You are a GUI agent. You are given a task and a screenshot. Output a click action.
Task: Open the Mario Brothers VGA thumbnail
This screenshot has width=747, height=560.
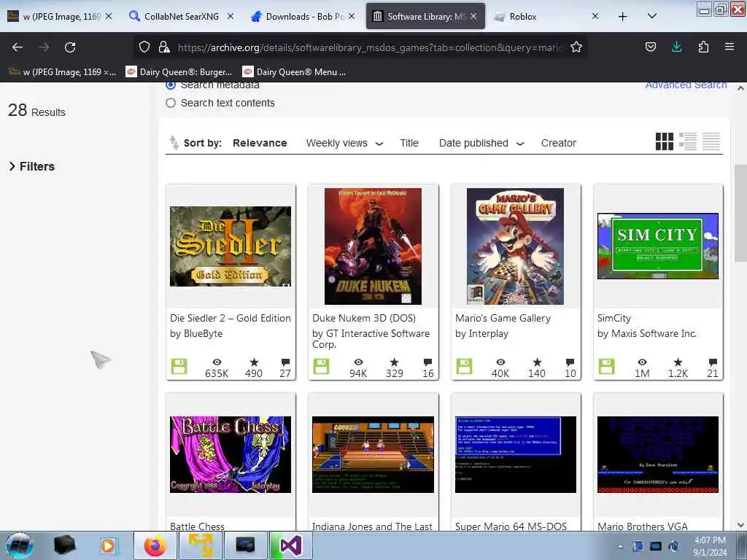[x=658, y=454]
